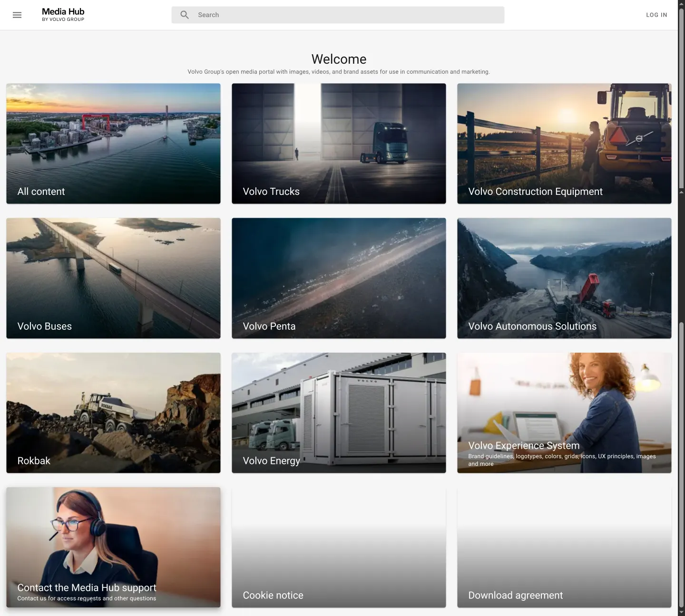This screenshot has width=685, height=616.
Task: Open the Volvo Energy tile
Action: pyautogui.click(x=339, y=413)
